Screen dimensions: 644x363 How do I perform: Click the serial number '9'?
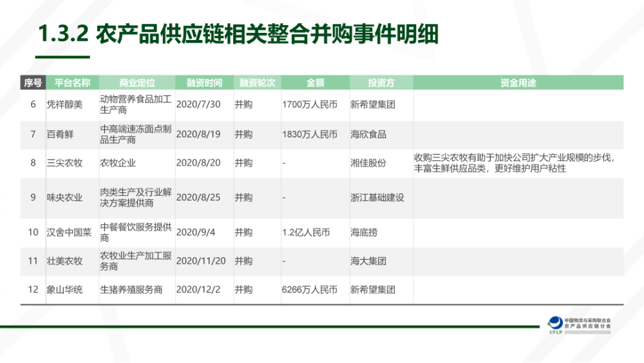click(x=33, y=197)
